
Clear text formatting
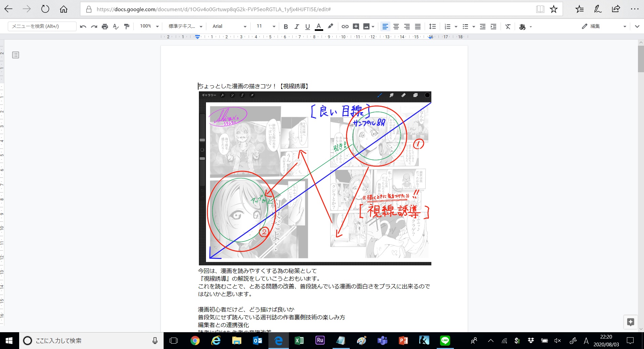(508, 27)
